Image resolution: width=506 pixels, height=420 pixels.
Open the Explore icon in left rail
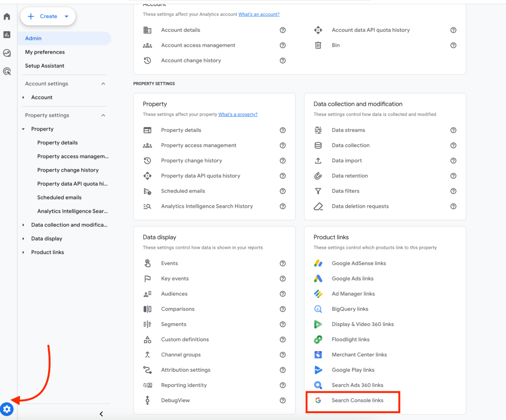[7, 53]
